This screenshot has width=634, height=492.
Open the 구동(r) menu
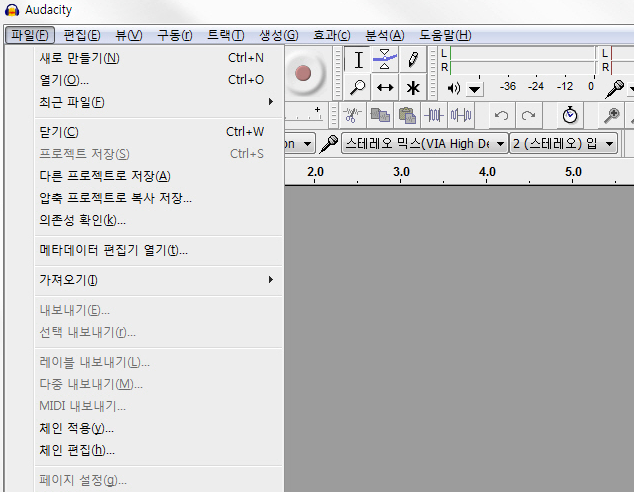pos(175,35)
